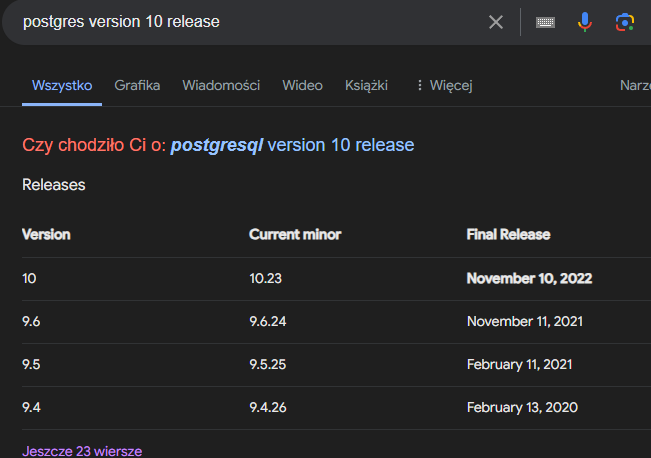Select the 9.6.24 version cell
The height and width of the screenshot is (458, 651).
pyautogui.click(x=268, y=321)
